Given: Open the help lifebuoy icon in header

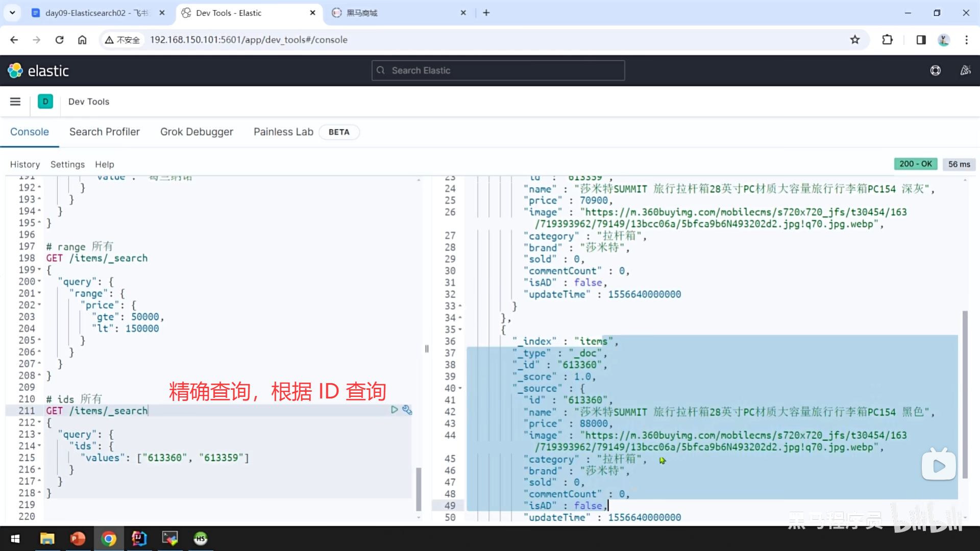Looking at the screenshot, I should coord(935,70).
